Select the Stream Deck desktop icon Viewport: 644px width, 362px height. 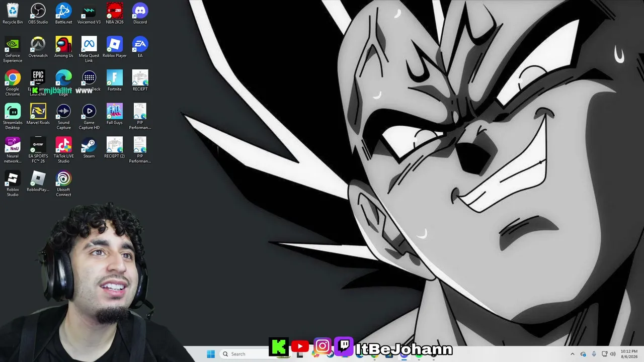tap(89, 81)
